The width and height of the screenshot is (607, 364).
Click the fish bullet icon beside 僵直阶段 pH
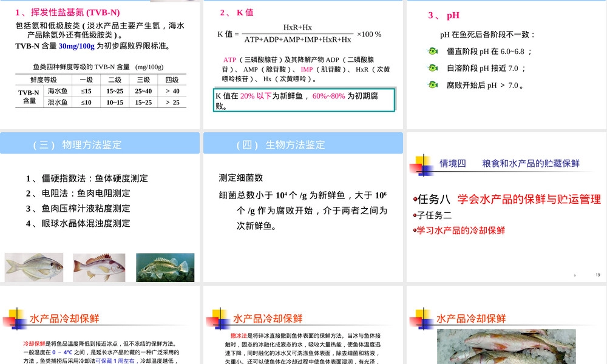(x=432, y=51)
